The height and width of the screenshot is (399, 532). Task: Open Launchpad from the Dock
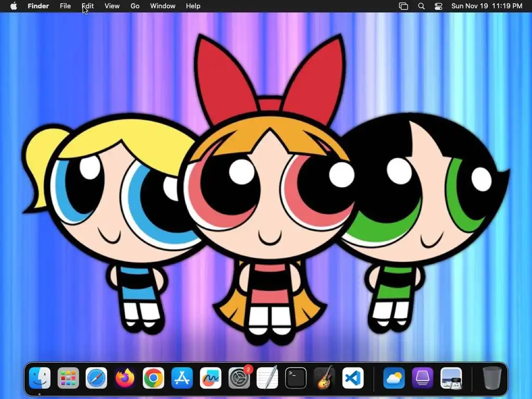[x=68, y=378]
